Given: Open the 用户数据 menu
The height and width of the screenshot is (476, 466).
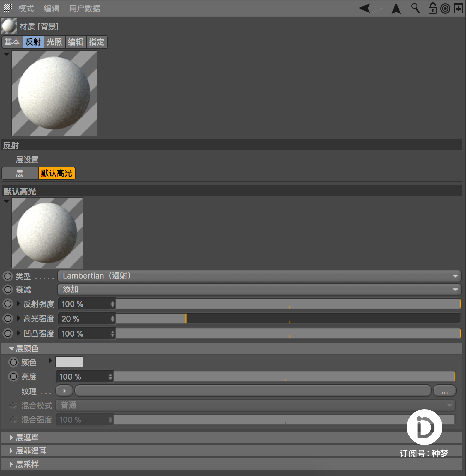Looking at the screenshot, I should pyautogui.click(x=85, y=8).
